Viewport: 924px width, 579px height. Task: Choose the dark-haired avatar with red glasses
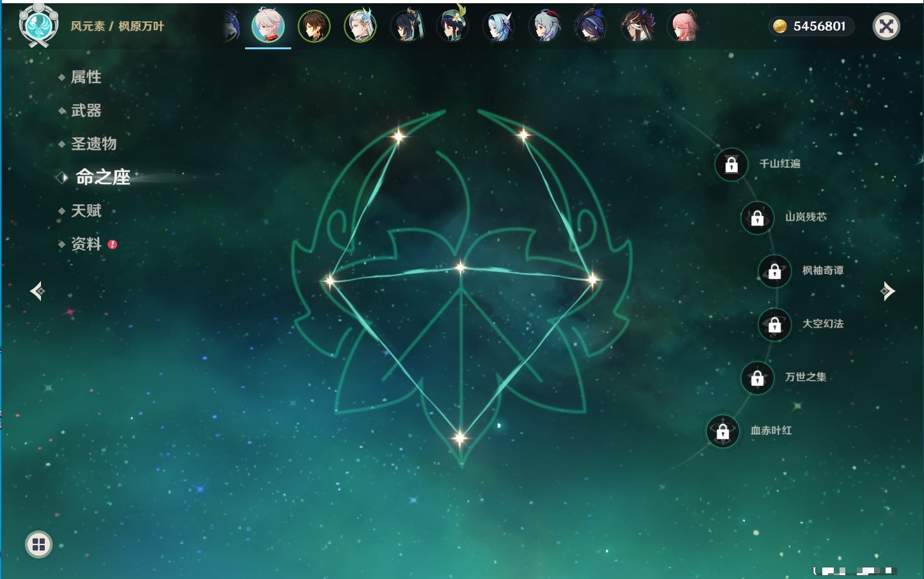[x=406, y=26]
